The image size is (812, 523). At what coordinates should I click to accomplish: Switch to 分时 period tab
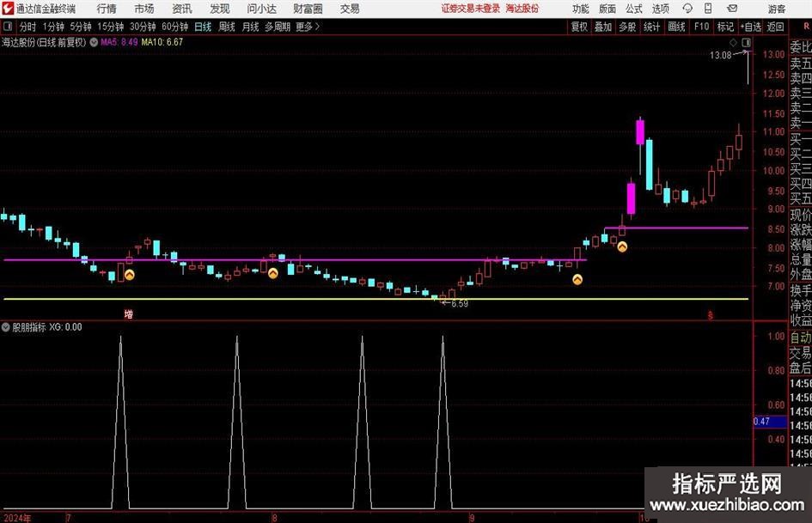point(27,27)
